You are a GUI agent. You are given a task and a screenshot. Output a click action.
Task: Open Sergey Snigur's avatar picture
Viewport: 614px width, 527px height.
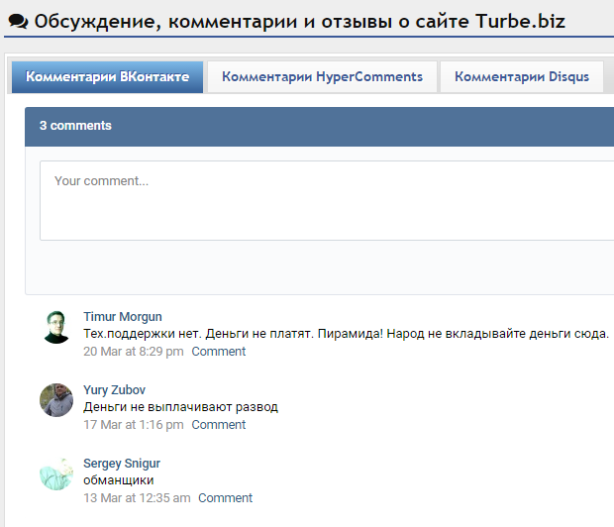point(56,473)
